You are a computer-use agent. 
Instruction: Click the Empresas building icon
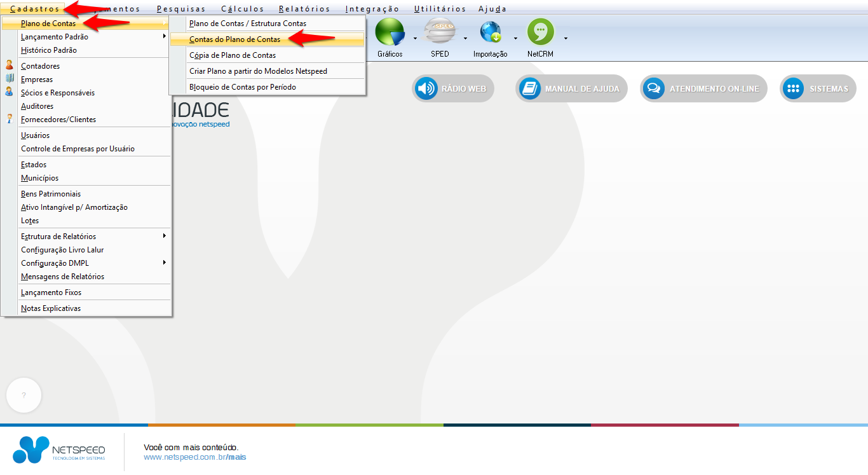9,79
